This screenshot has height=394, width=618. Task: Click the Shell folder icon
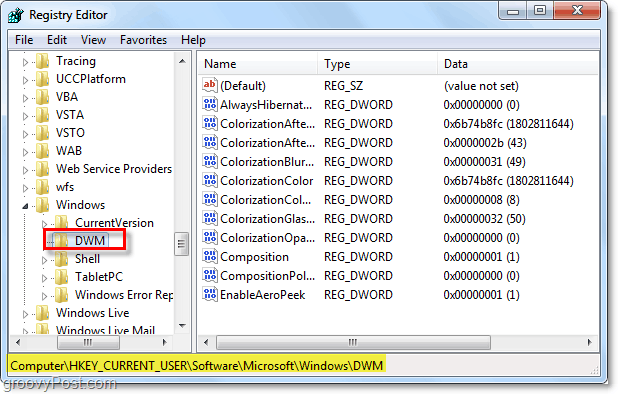coord(62,259)
